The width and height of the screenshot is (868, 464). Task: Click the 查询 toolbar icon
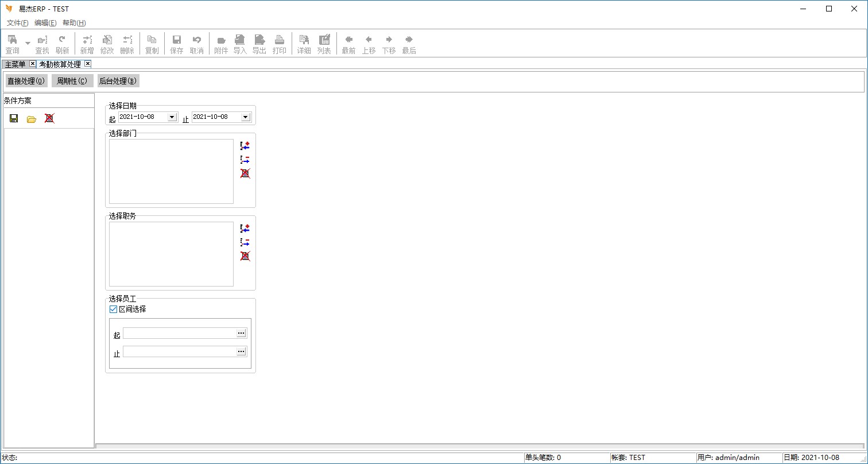12,44
